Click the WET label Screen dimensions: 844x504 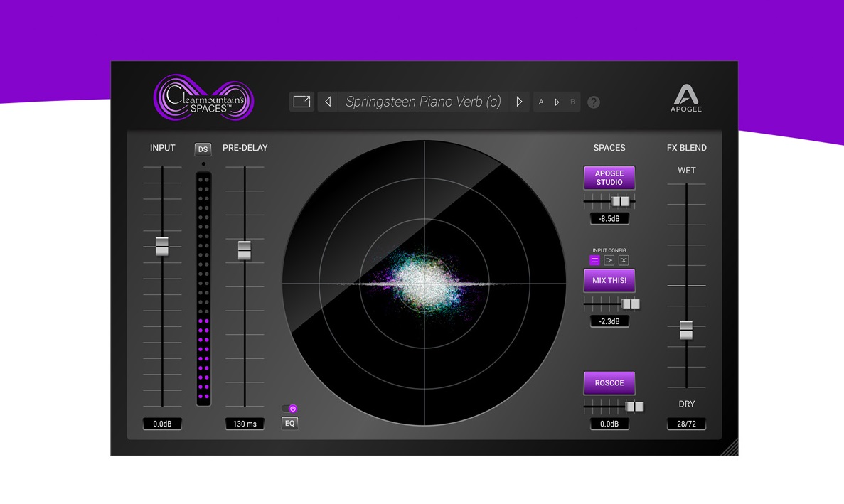click(x=686, y=171)
